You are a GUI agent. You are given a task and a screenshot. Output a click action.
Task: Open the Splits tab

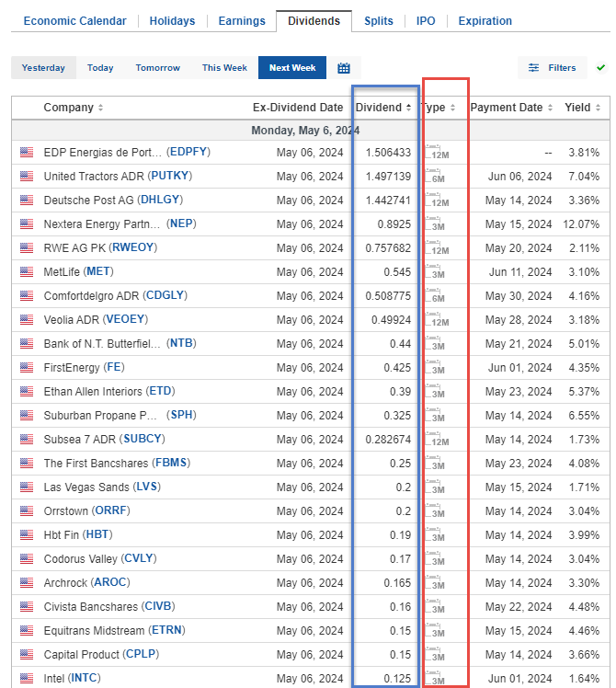(379, 21)
